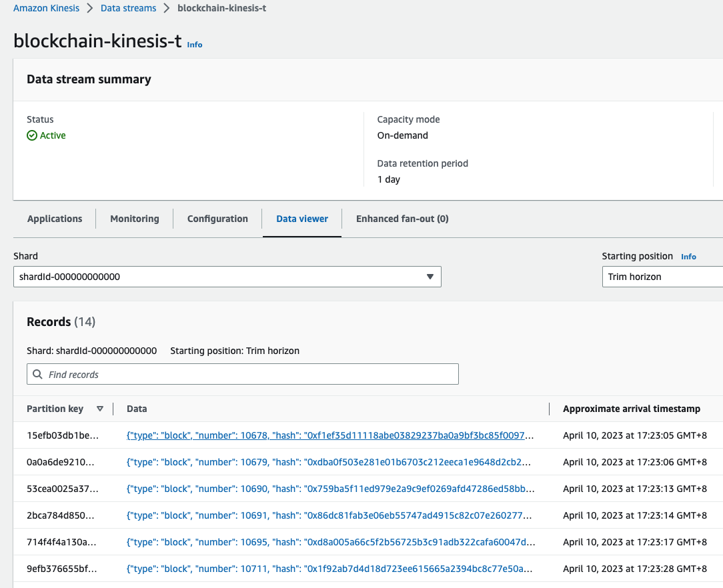Click the 1 day retention period value
Image resolution: width=723 pixels, height=588 pixels.
pyautogui.click(x=389, y=180)
